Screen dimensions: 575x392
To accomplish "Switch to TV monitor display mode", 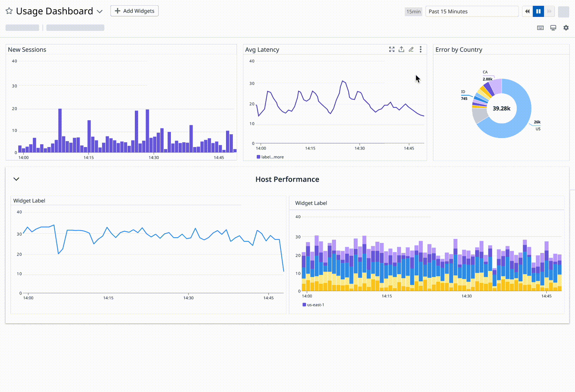I will (553, 28).
